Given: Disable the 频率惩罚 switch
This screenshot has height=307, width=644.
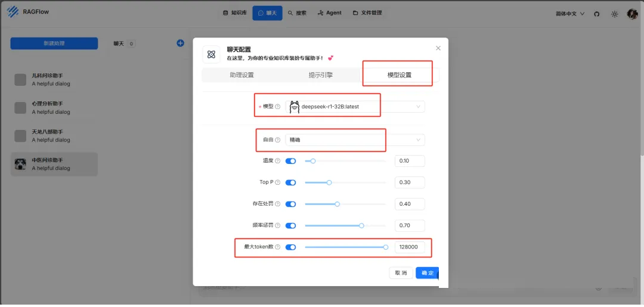Looking at the screenshot, I should [x=290, y=225].
